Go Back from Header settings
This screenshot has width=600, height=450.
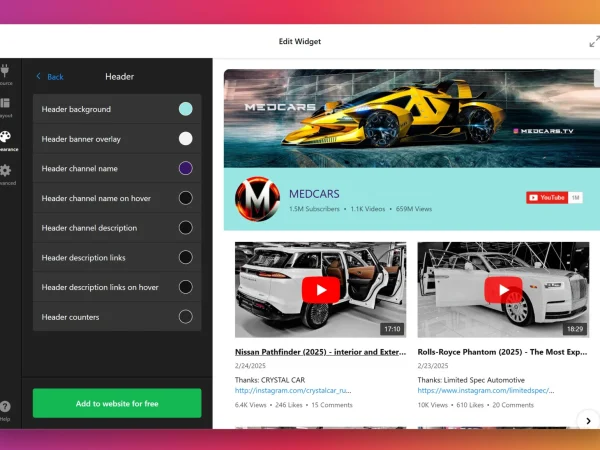[50, 77]
